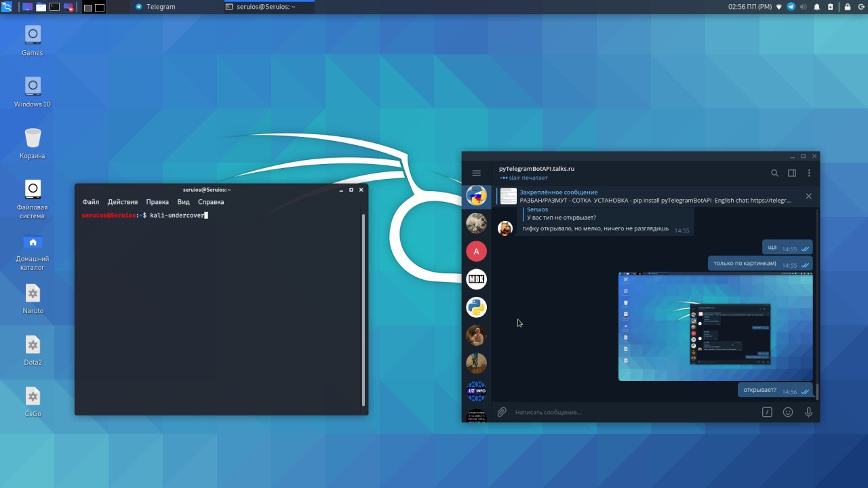Attach a file in Telegram
Image resolution: width=868 pixels, height=488 pixels.
pyautogui.click(x=502, y=412)
